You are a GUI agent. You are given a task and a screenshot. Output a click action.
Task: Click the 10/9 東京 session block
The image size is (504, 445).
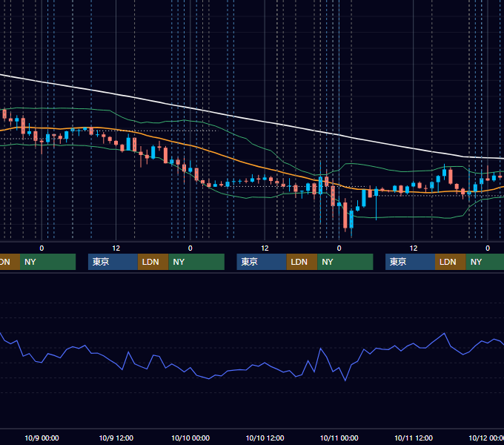(x=113, y=262)
